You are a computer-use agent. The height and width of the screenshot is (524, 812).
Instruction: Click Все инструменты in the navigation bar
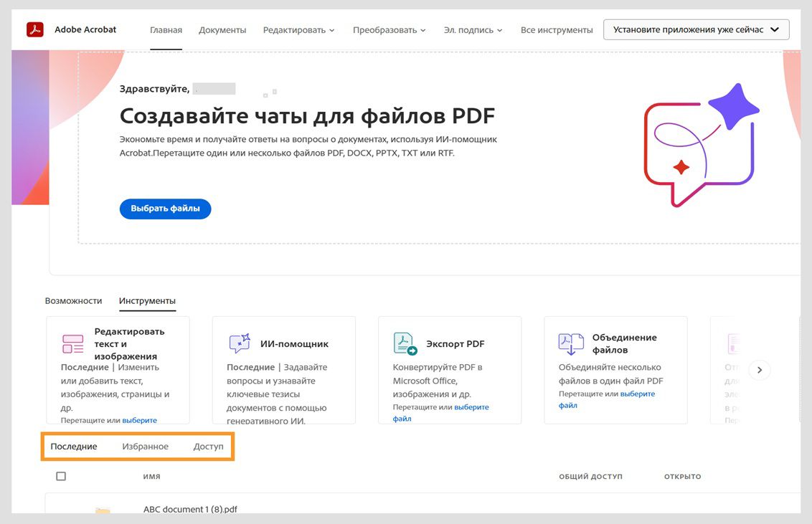557,29
